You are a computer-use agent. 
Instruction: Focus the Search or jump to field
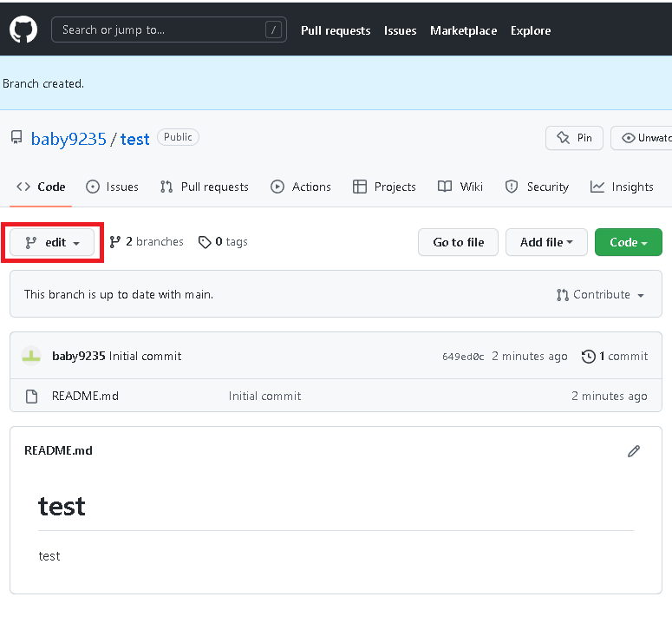click(169, 30)
